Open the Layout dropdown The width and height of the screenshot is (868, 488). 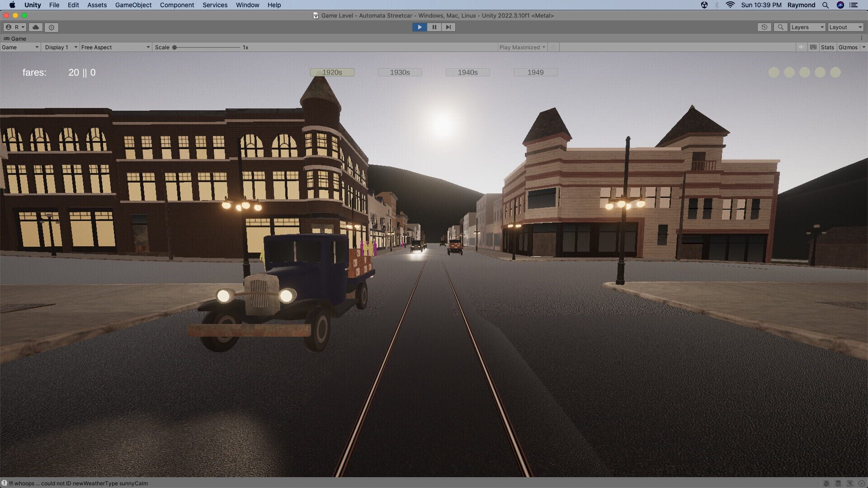pos(844,27)
